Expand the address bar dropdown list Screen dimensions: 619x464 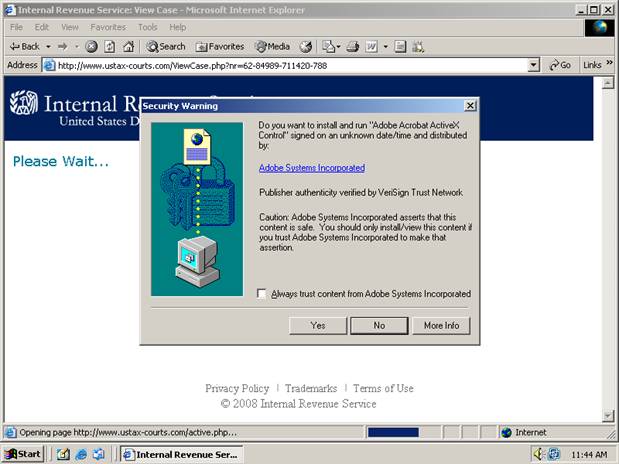point(533,65)
